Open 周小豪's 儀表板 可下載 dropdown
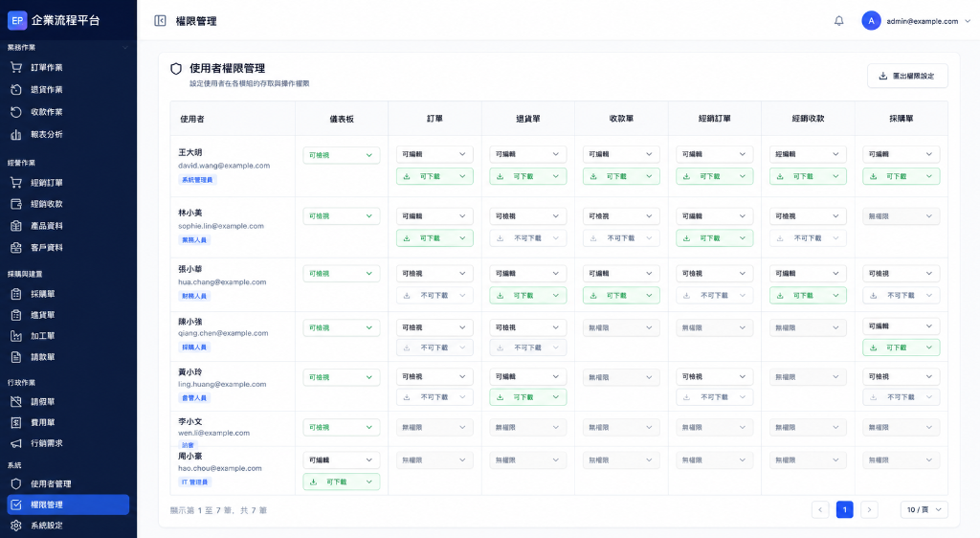This screenshot has width=980, height=538. point(342,482)
